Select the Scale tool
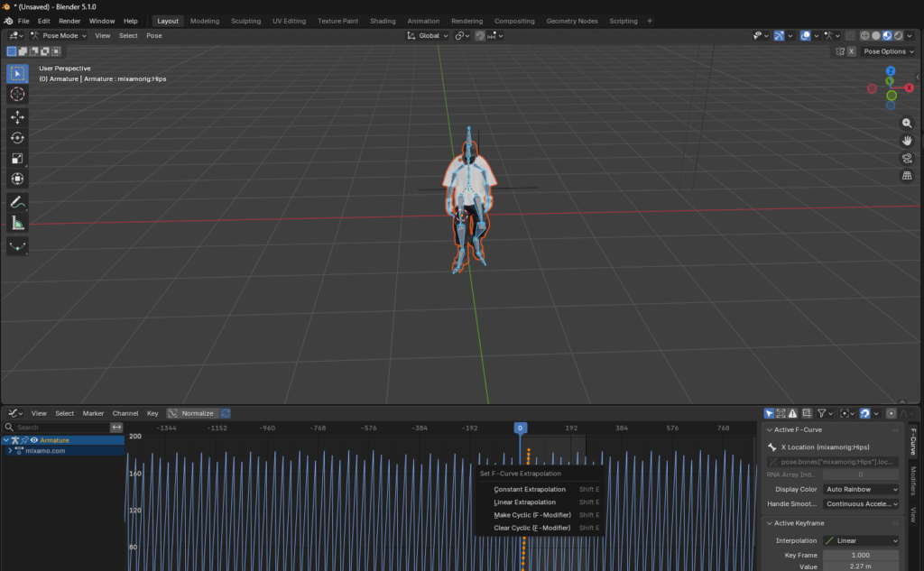 click(17, 159)
